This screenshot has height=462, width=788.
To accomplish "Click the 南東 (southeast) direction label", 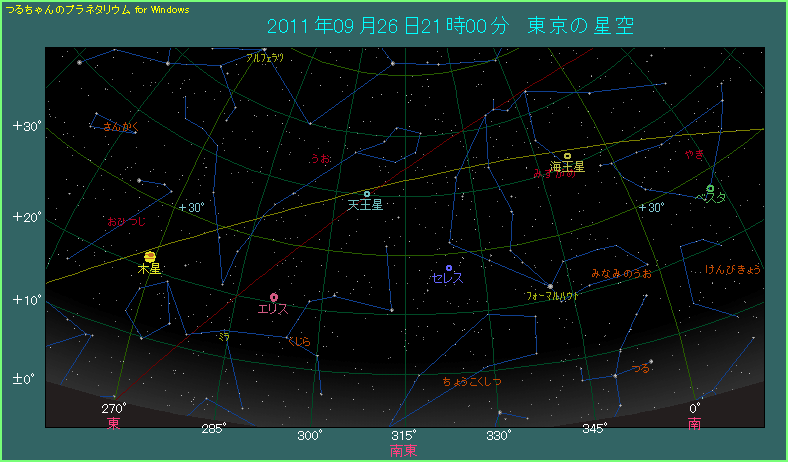I will (403, 451).
